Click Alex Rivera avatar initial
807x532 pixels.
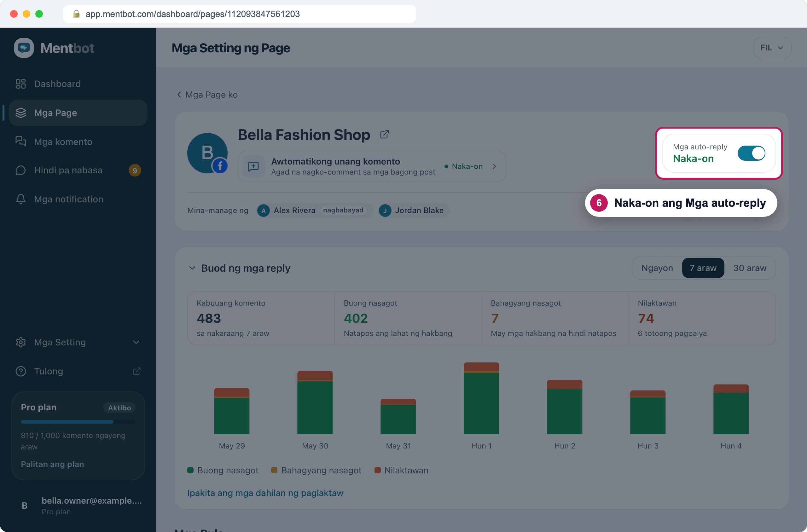coord(263,211)
